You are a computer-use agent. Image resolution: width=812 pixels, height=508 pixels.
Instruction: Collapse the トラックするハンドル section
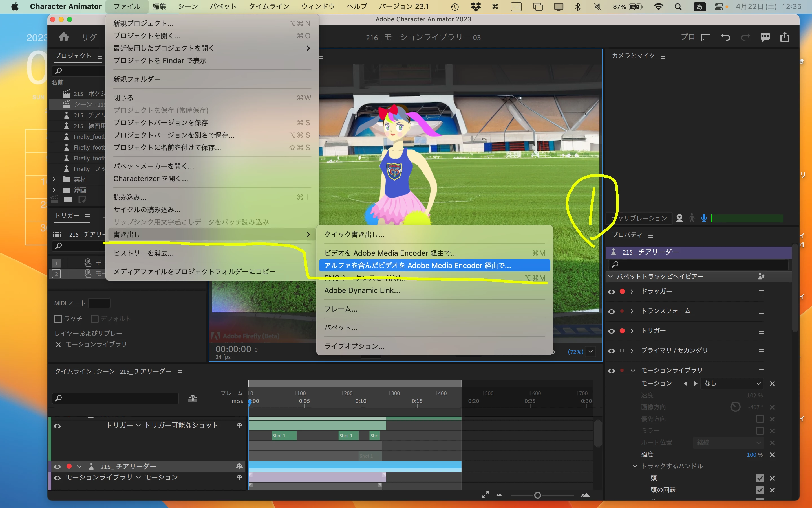point(635,466)
